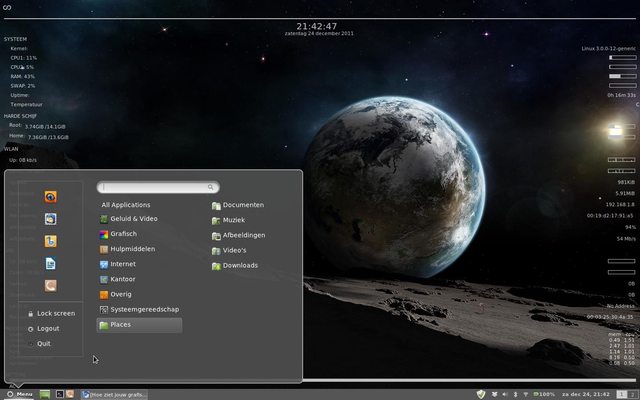This screenshot has height=400, width=640.
Task: Launch Banshee music player from favorites
Action: 51,241
